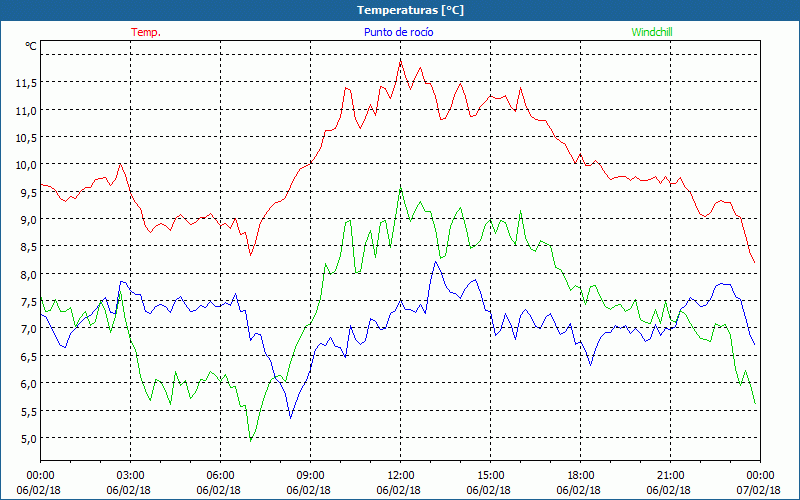Click the 5,5 y-axis value
The width and height of the screenshot is (800, 500).
28,411
